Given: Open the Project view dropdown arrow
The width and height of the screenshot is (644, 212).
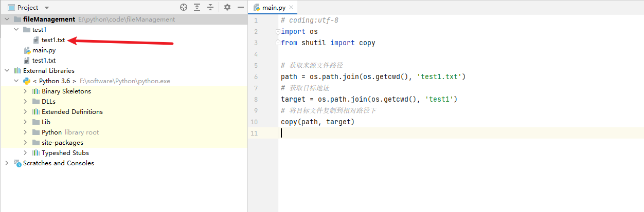Looking at the screenshot, I should coord(47,8).
